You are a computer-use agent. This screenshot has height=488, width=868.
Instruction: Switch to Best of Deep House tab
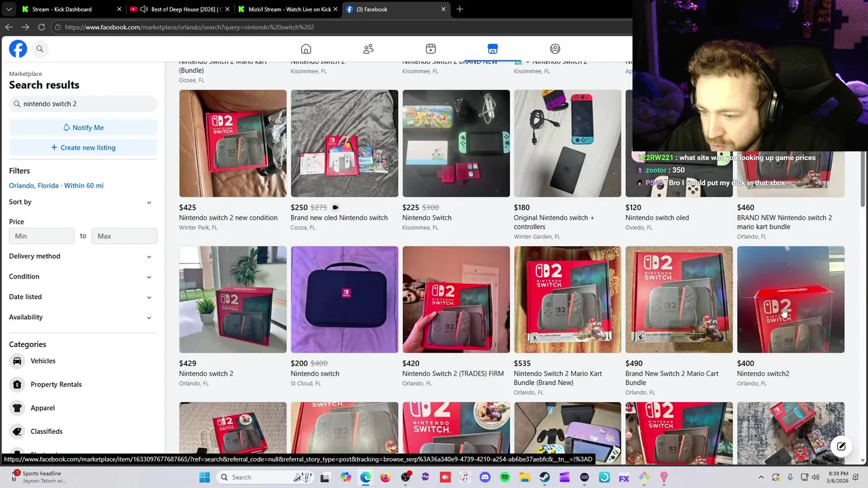point(180,9)
